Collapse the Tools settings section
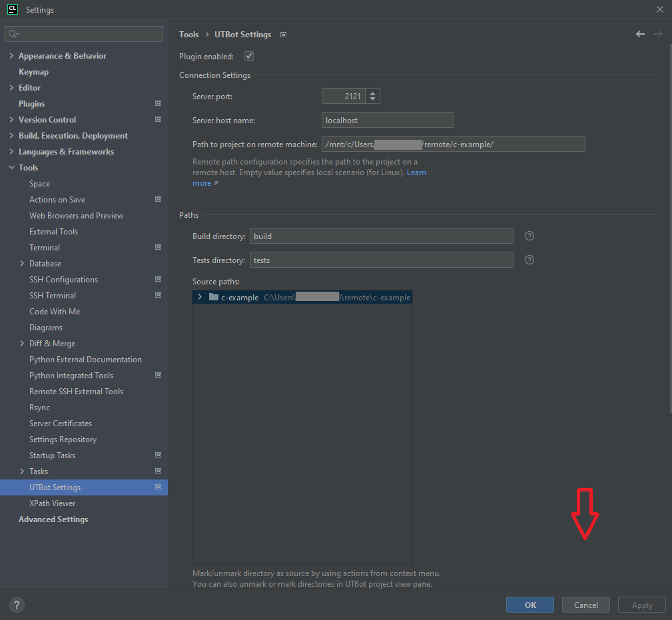This screenshot has width=672, height=620. (11, 168)
